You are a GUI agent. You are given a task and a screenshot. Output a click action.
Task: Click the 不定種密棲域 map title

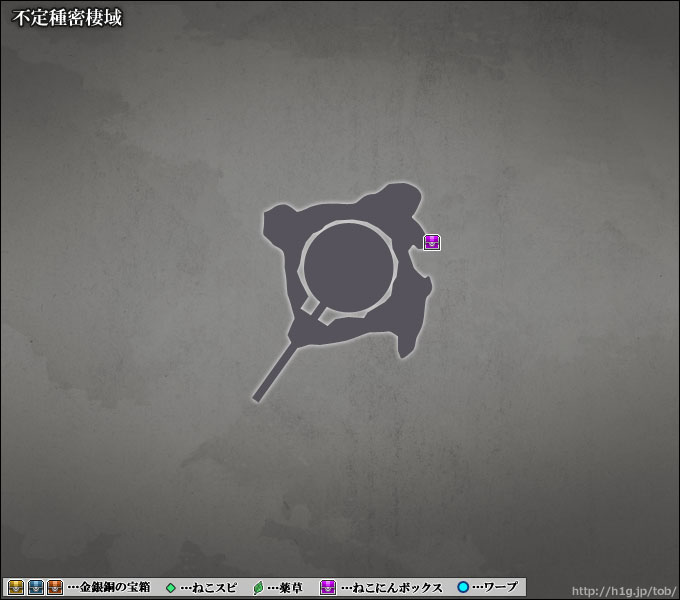click(67, 18)
